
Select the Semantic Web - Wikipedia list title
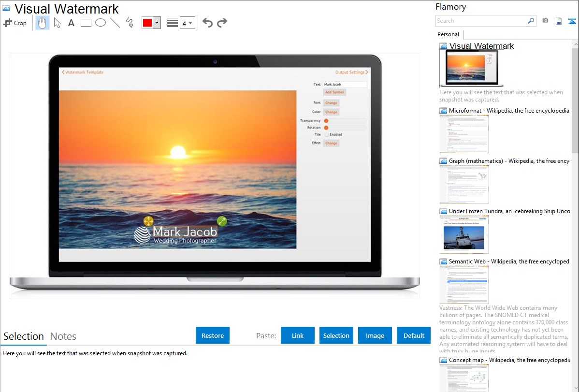click(x=509, y=261)
